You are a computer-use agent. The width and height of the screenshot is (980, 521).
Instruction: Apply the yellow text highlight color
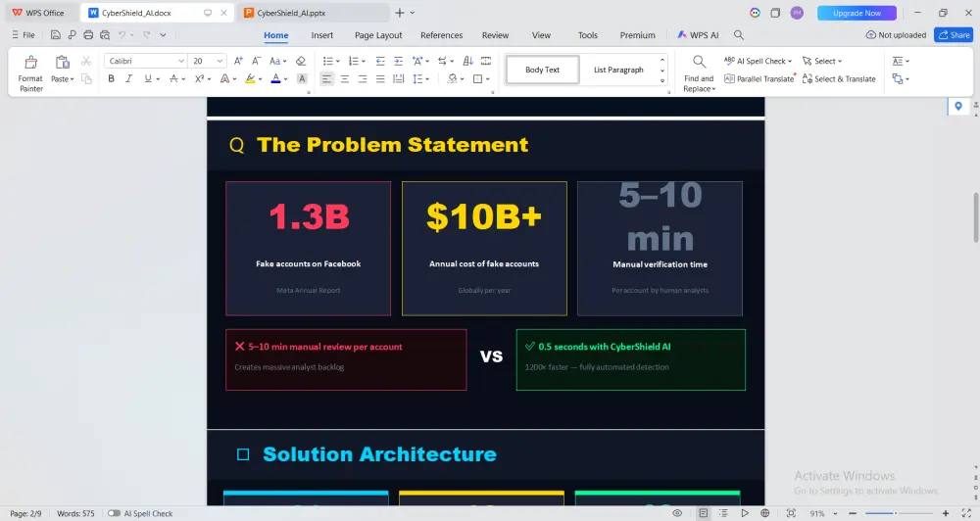(250, 78)
